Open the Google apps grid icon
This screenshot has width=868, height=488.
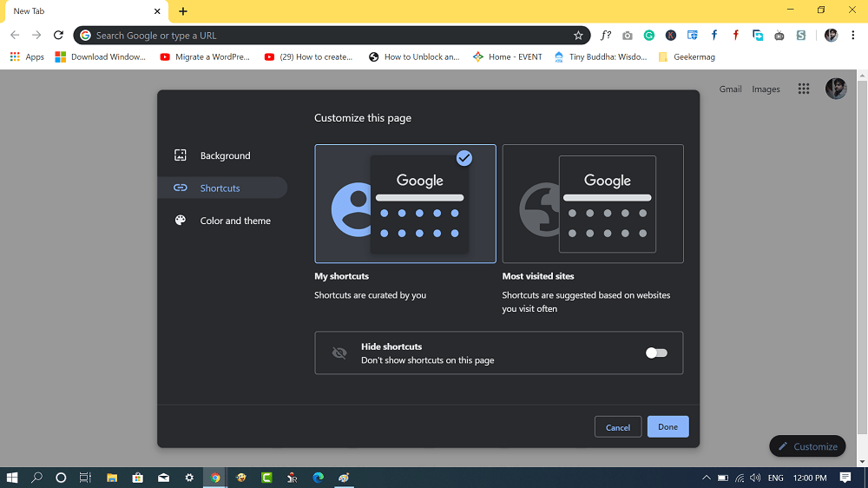(x=804, y=89)
